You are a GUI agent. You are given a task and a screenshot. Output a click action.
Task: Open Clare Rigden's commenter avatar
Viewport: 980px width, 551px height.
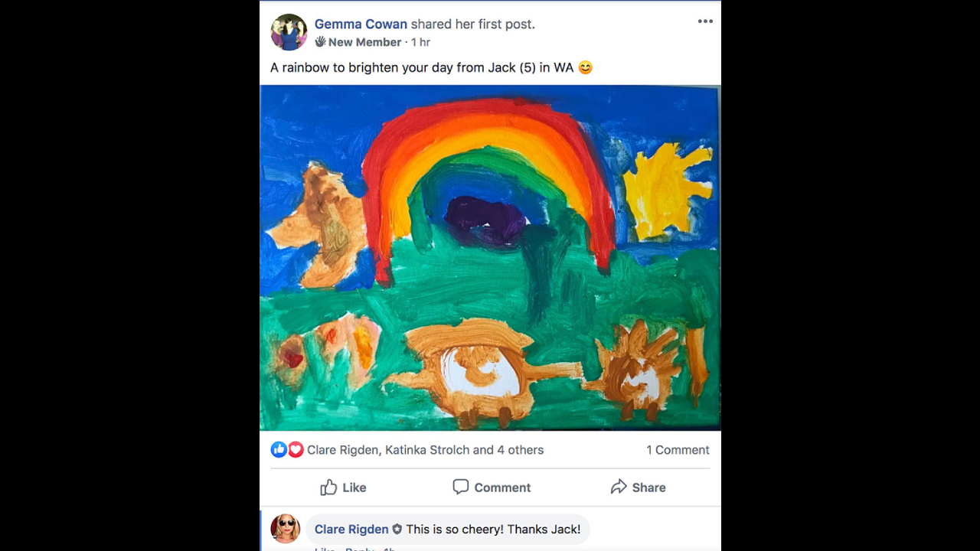coord(285,529)
